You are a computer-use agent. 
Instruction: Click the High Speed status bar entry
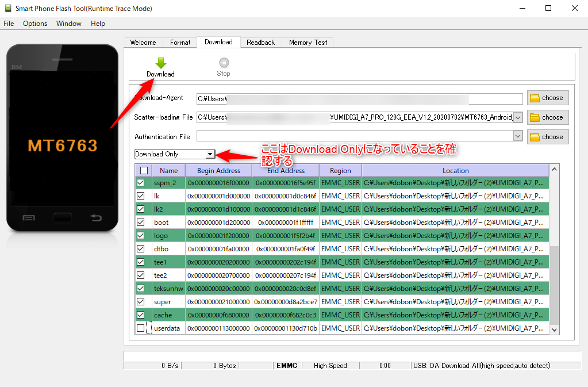pos(330,366)
